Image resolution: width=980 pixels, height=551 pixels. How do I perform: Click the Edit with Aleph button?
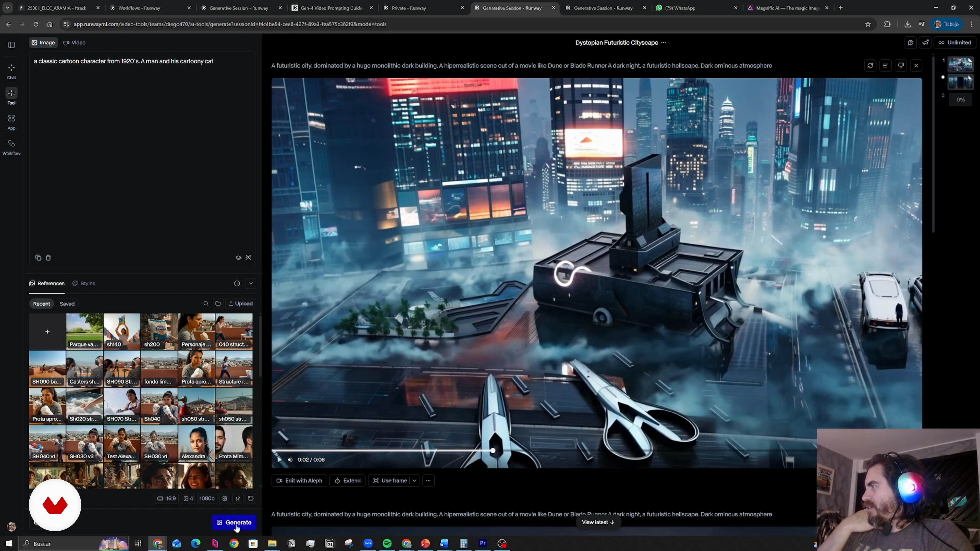[299, 481]
